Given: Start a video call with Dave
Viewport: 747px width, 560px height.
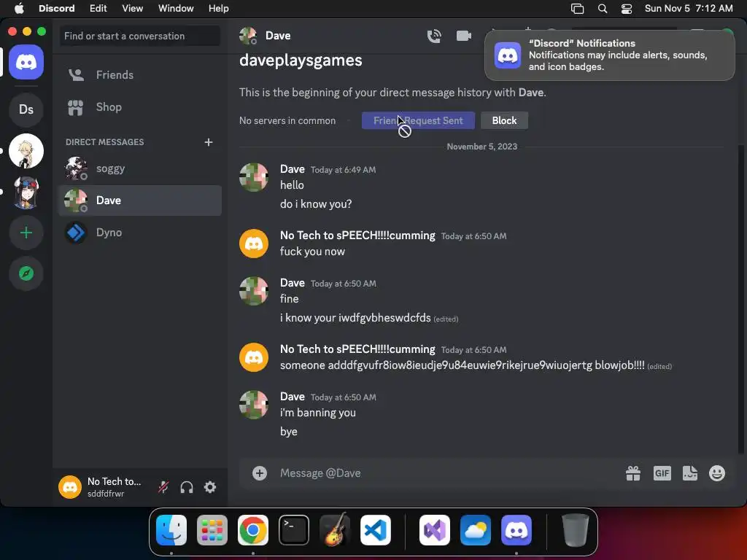Looking at the screenshot, I should pos(463,36).
